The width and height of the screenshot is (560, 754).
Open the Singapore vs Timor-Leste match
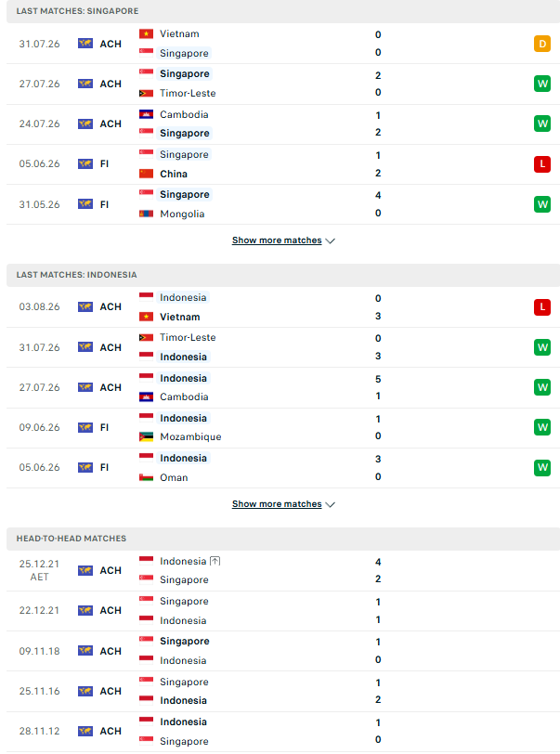pos(283,84)
